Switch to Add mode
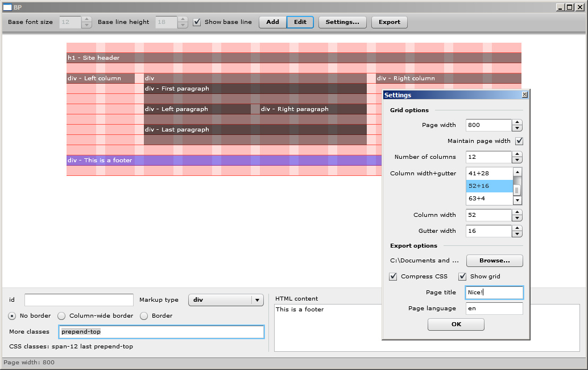The height and width of the screenshot is (370, 588). 273,22
